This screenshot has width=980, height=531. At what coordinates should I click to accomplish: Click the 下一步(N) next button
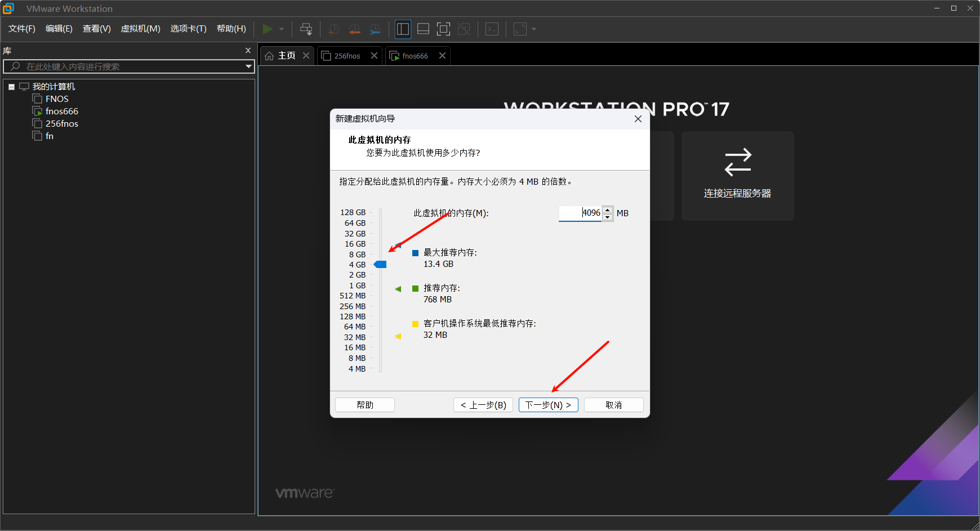pyautogui.click(x=549, y=405)
